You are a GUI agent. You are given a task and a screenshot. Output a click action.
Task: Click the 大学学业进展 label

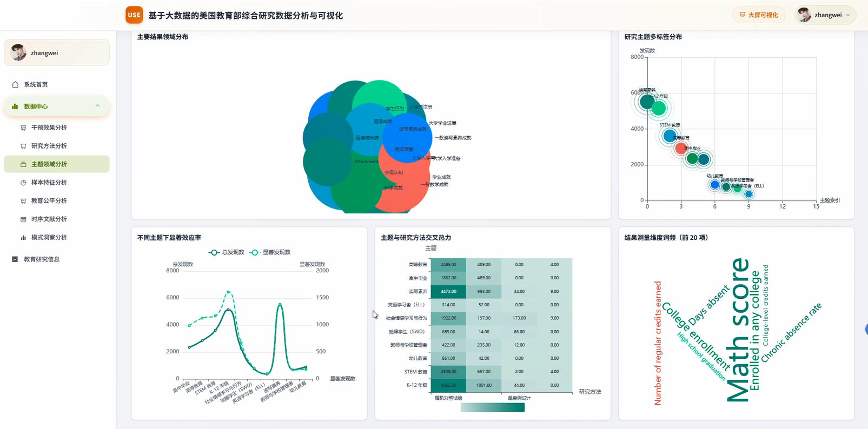click(x=442, y=123)
